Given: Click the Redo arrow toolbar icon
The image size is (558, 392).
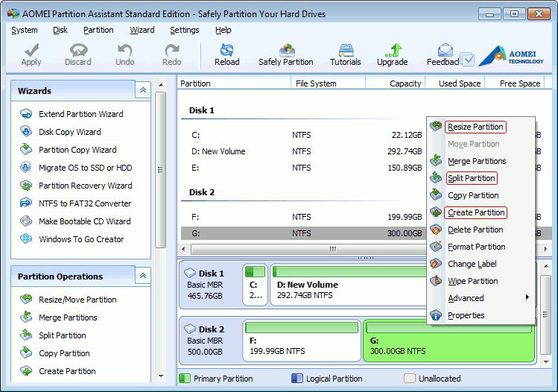Looking at the screenshot, I should [172, 50].
